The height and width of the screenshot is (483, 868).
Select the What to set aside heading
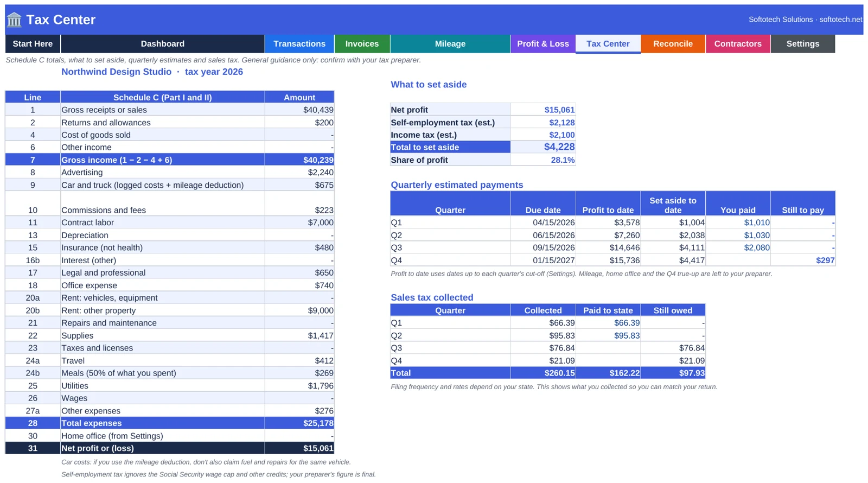tap(429, 85)
